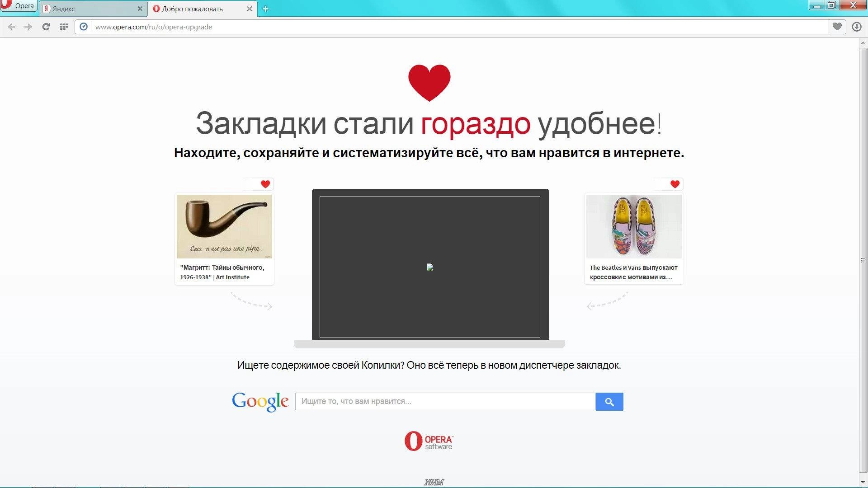Close the Добро пожаловать tab
The image size is (868, 488).
click(249, 9)
